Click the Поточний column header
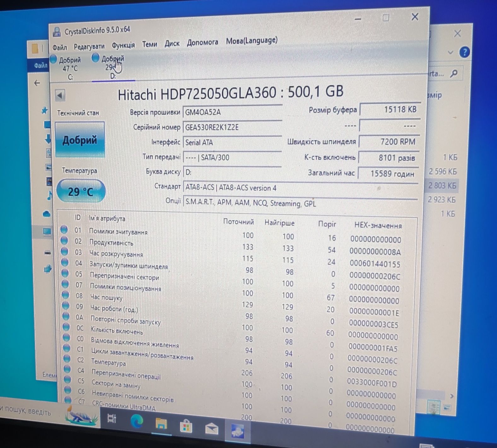 point(238,222)
